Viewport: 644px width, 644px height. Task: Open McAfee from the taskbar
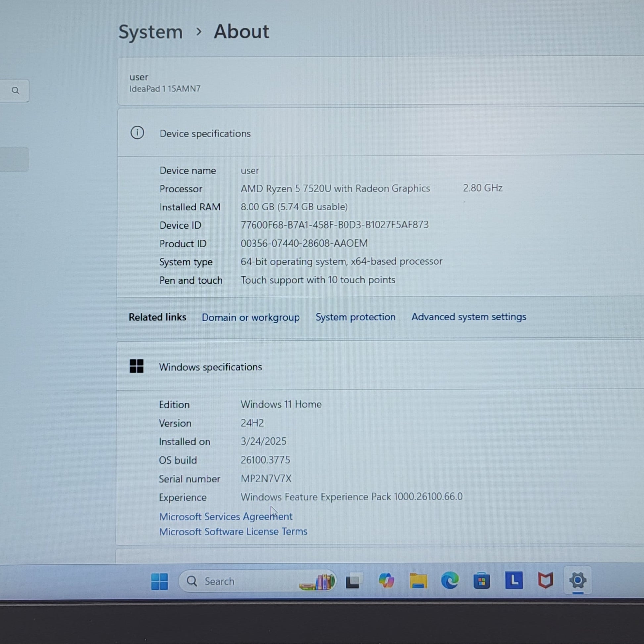coord(545,580)
